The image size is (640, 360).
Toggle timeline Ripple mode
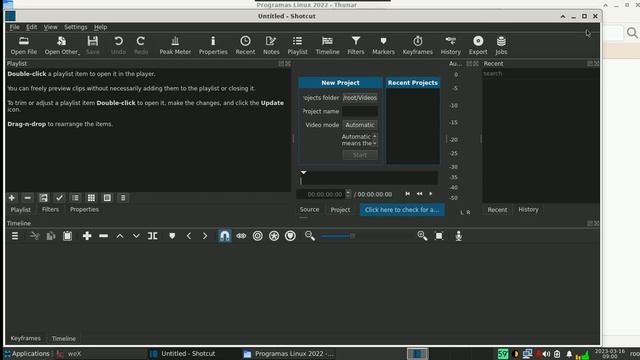(x=258, y=236)
